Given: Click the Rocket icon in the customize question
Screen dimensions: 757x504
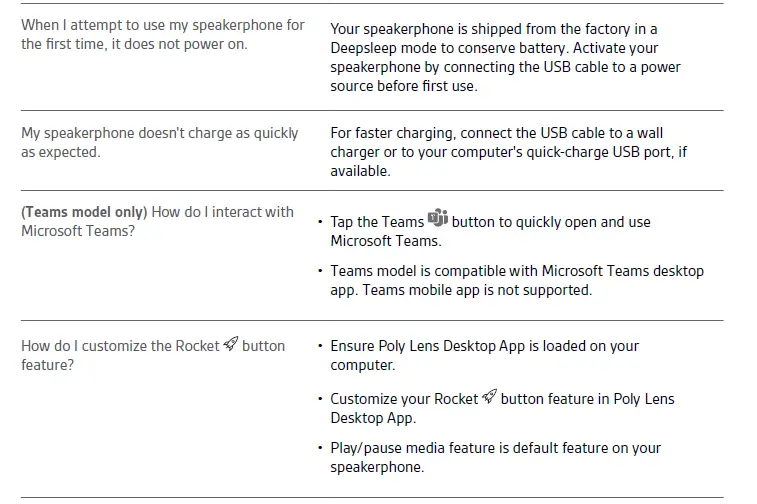Looking at the screenshot, I should click(x=230, y=345).
